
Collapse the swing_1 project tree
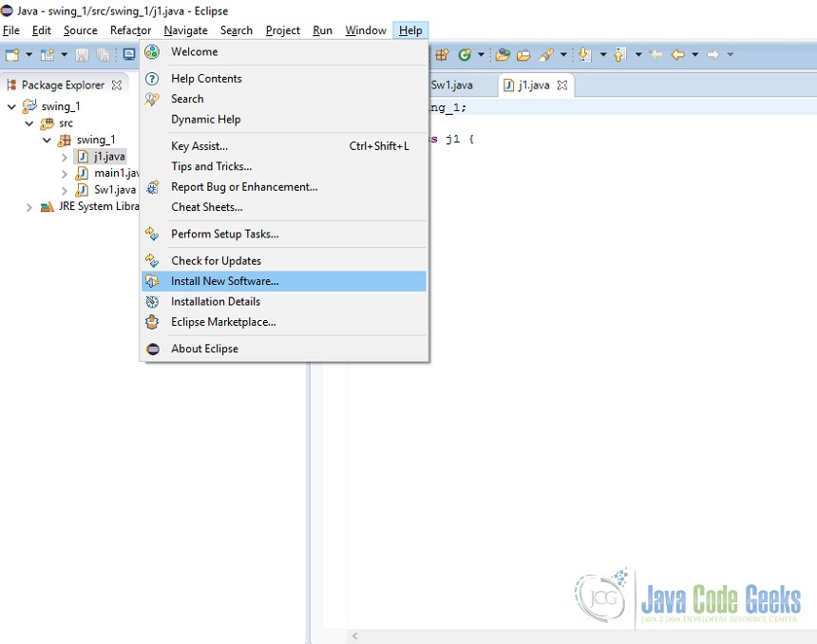[x=11, y=105]
